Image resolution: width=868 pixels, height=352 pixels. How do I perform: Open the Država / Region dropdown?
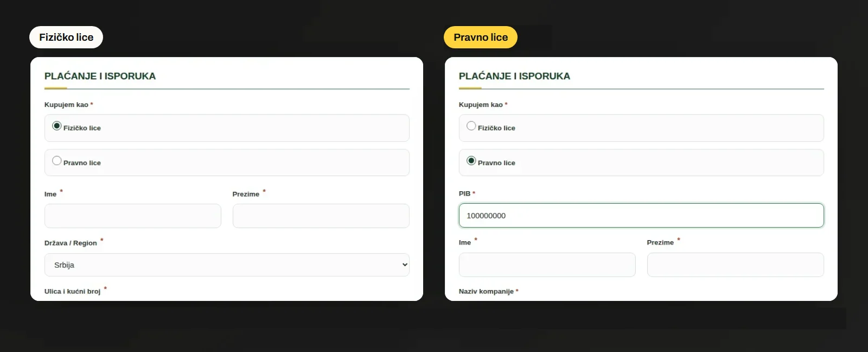coord(227,265)
